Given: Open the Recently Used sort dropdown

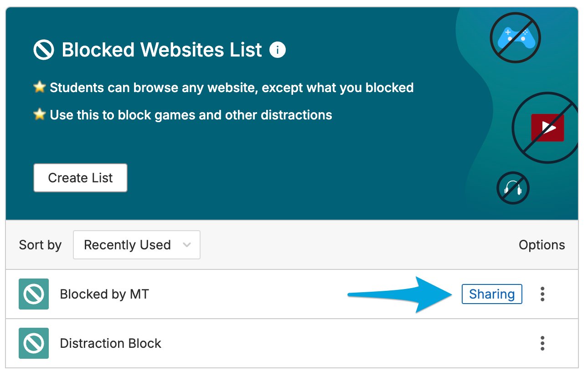Looking at the screenshot, I should pos(137,245).
